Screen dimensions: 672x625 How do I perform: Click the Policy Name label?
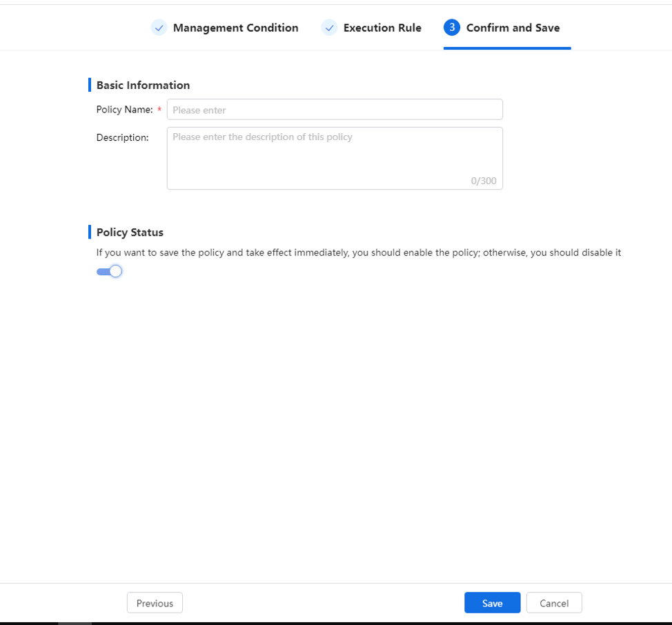click(125, 110)
